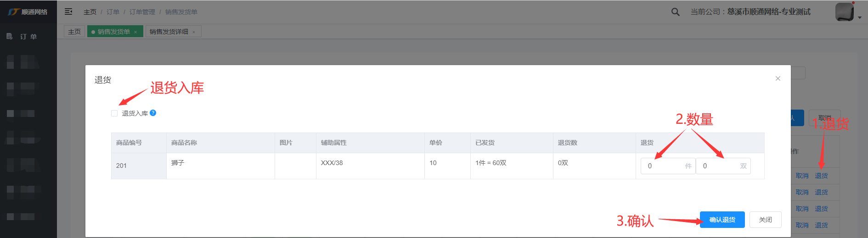
Task: Click the 关闭 button
Action: coord(765,220)
